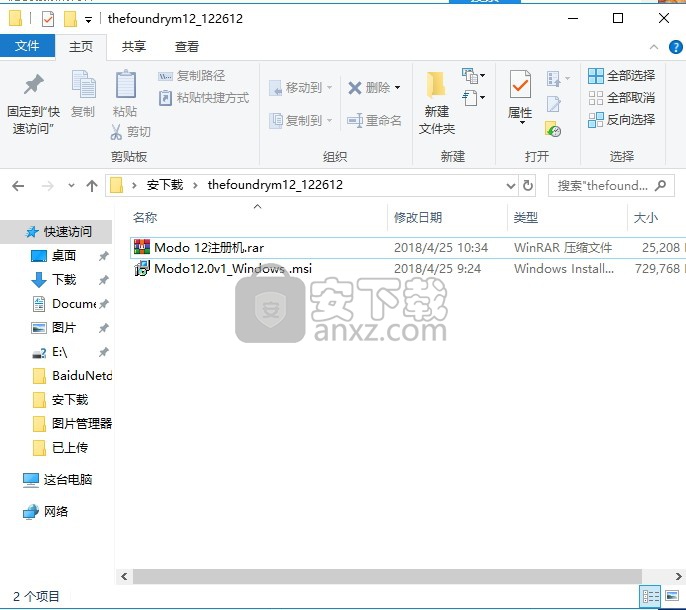Switch to the View (查看) tab
The width and height of the screenshot is (686, 610).
[187, 46]
